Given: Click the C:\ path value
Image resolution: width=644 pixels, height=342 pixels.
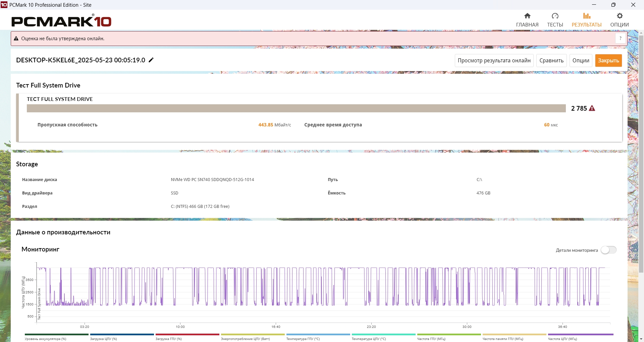Looking at the screenshot, I should point(479,180).
